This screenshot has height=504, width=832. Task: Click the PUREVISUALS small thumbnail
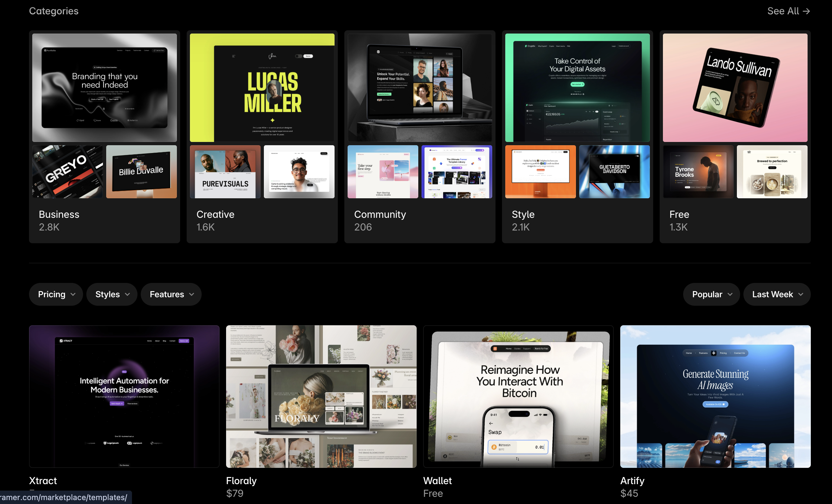point(225,172)
